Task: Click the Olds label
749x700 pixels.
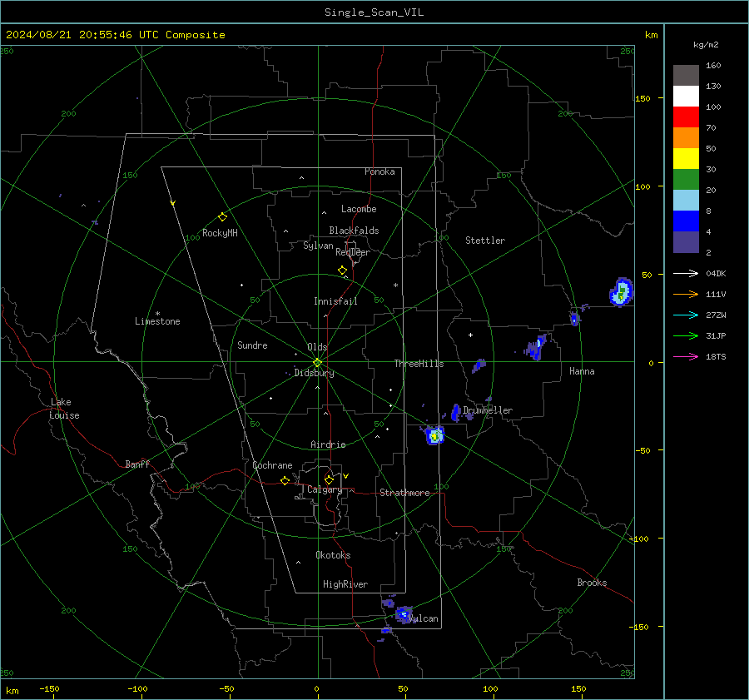Action: pyautogui.click(x=317, y=347)
